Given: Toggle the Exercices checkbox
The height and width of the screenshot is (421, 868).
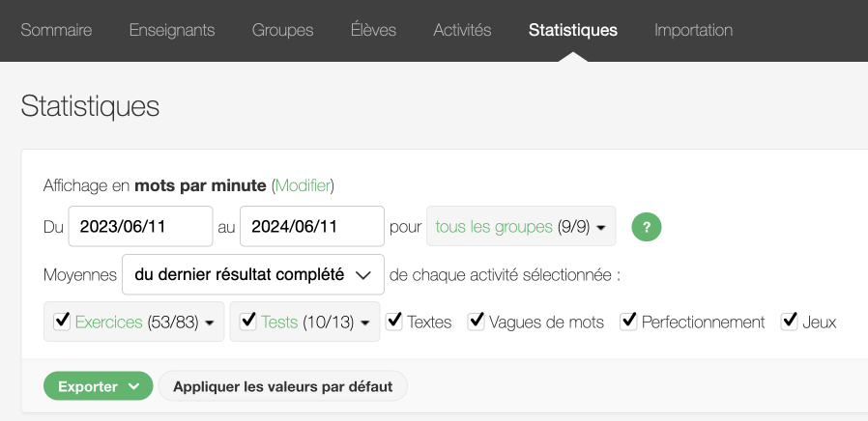Looking at the screenshot, I should tap(63, 322).
